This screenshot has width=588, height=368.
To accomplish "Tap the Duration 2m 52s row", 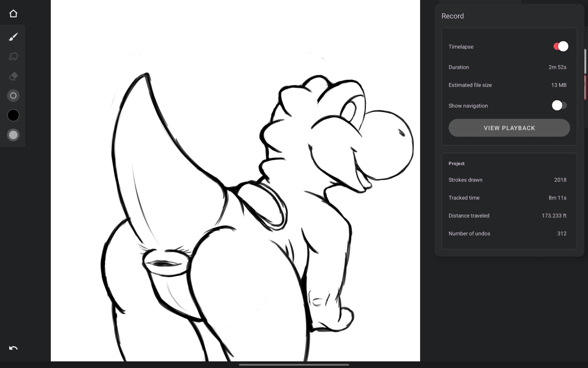I will 507,67.
